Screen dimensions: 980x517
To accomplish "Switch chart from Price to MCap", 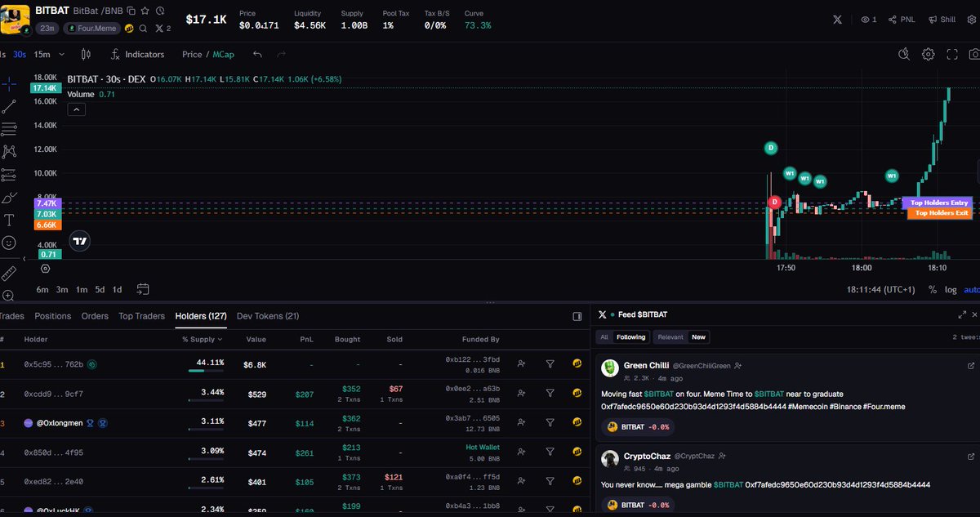I will coord(222,54).
